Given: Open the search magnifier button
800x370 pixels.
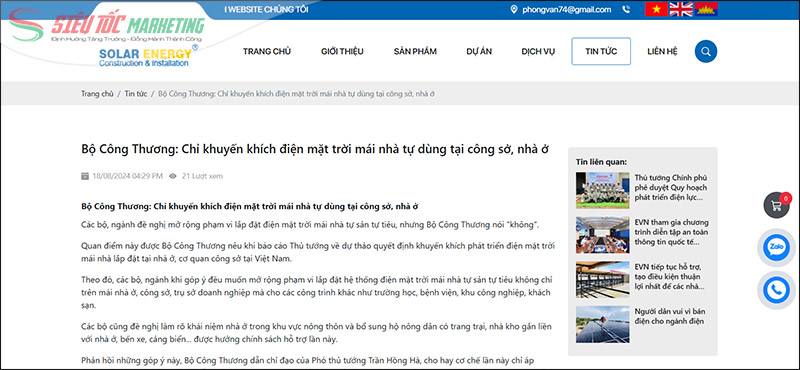Looking at the screenshot, I should [706, 52].
